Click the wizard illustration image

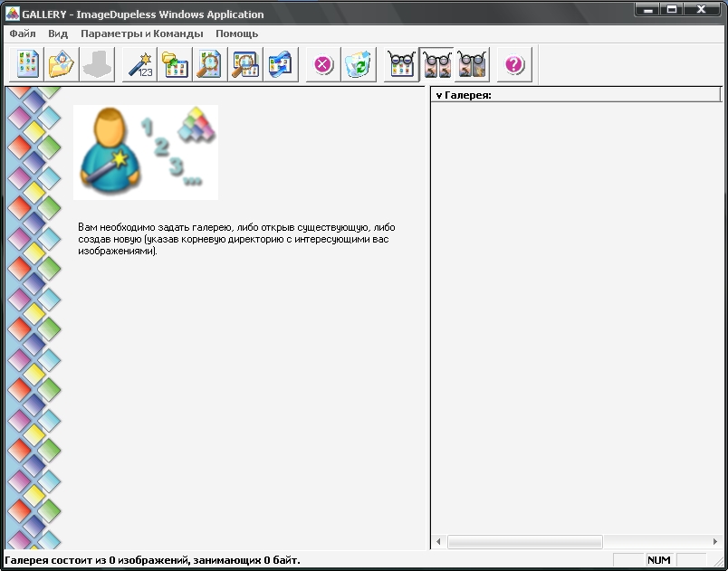click(146, 152)
